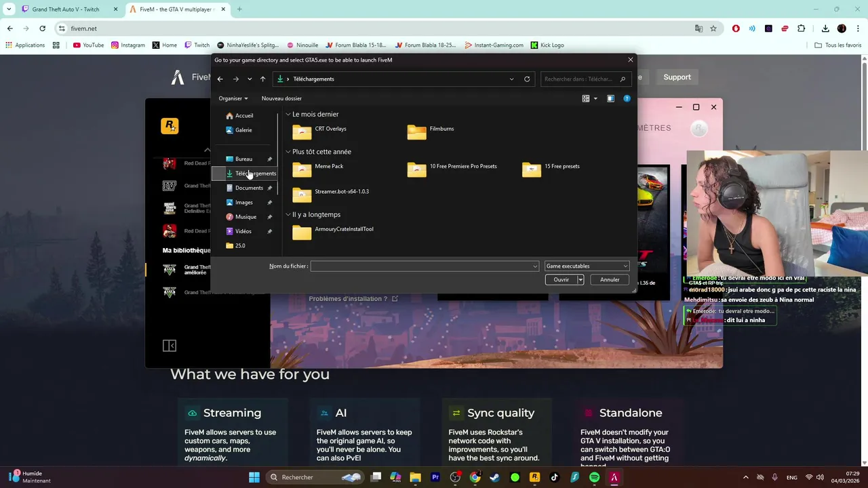Open the Google Translate icon in the address bar

[698, 28]
